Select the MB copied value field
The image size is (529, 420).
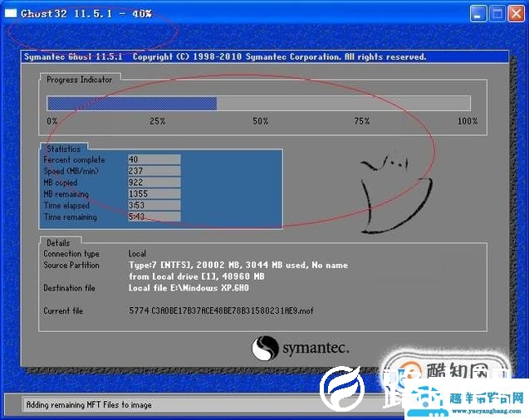coord(154,183)
